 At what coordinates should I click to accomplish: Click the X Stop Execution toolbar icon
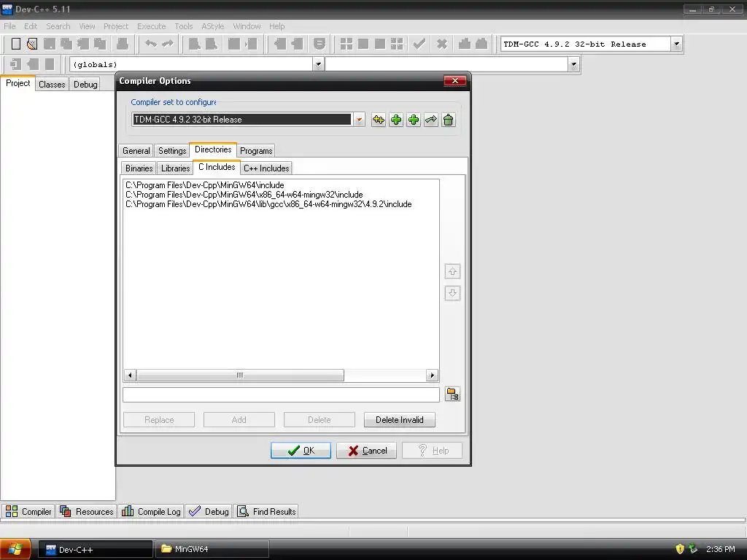pos(442,44)
